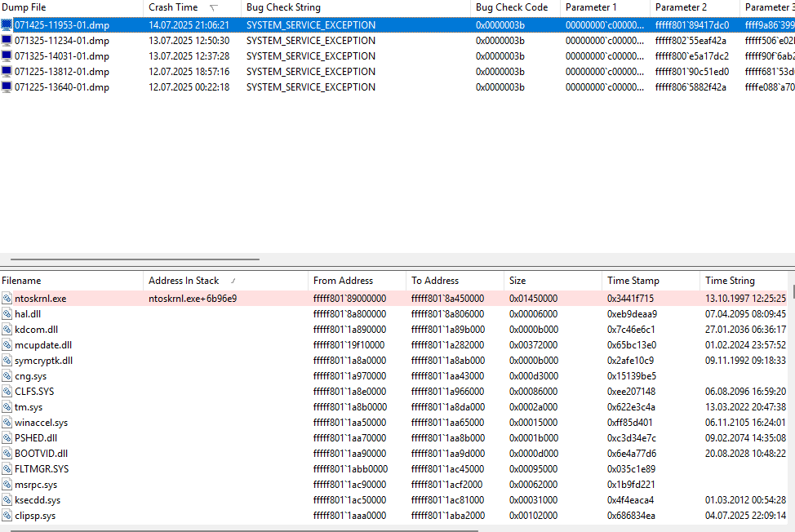The width and height of the screenshot is (795, 532).
Task: Click the file icon beside BOOTVID.dll
Action: point(7,454)
